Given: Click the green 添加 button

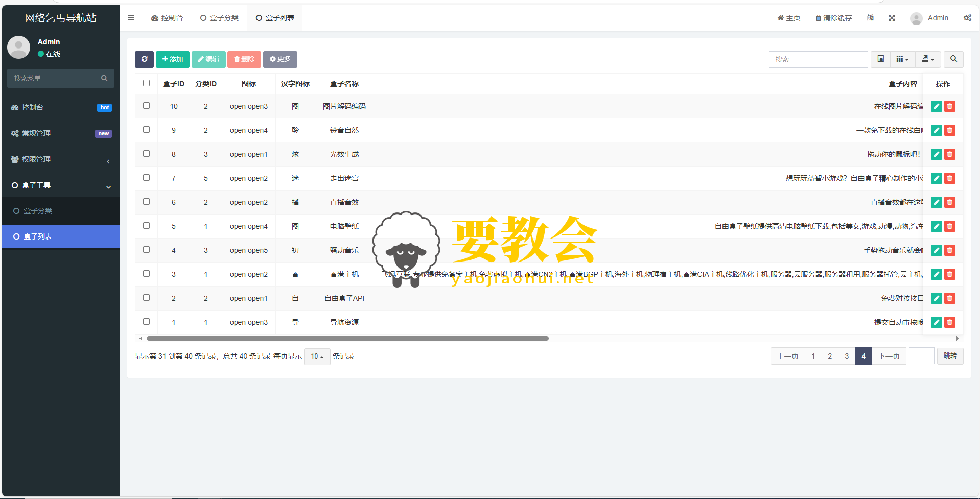Looking at the screenshot, I should (x=173, y=59).
